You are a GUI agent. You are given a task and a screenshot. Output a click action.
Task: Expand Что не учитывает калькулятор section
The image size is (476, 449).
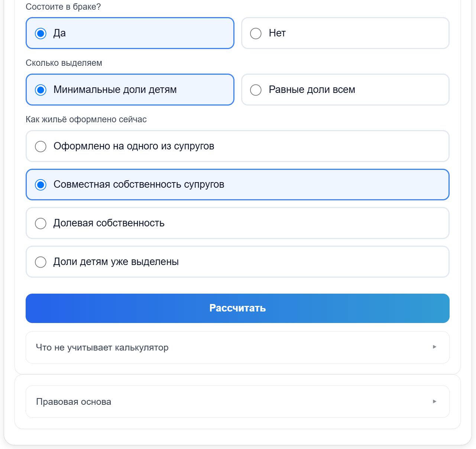[x=237, y=347]
